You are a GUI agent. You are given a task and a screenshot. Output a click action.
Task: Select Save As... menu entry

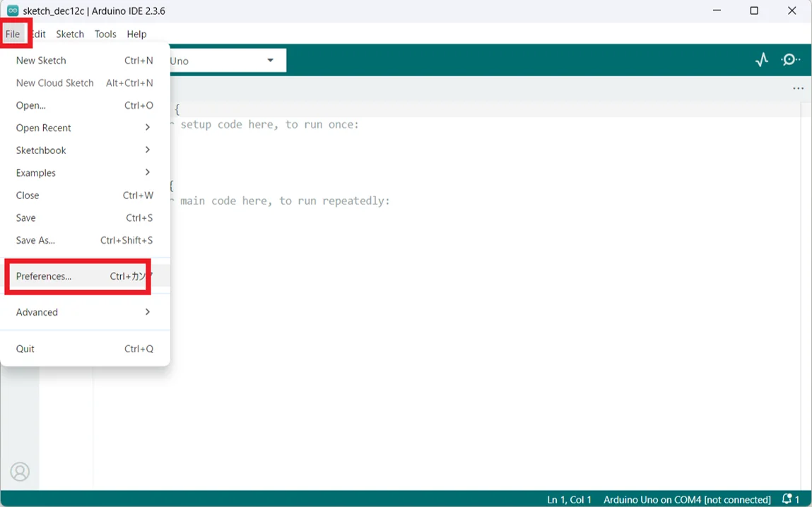85,240
